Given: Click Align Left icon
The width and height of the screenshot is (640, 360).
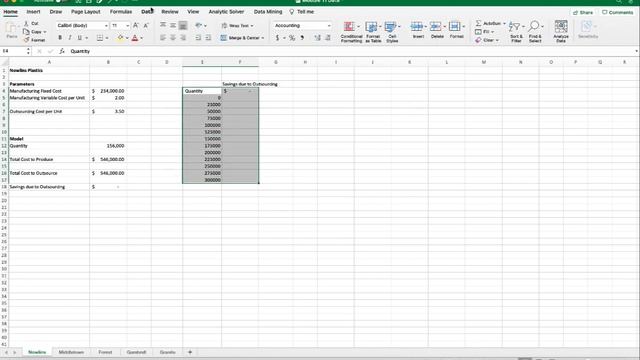Looking at the screenshot, I should click(x=163, y=38).
